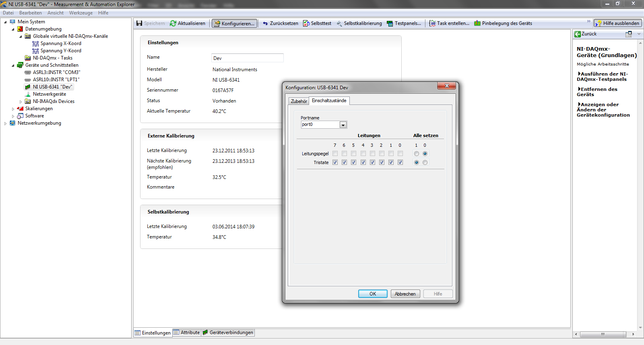This screenshot has height=345, width=644.
Task: Click the Netzwerkumgebung icon in tree
Action: (x=12, y=123)
